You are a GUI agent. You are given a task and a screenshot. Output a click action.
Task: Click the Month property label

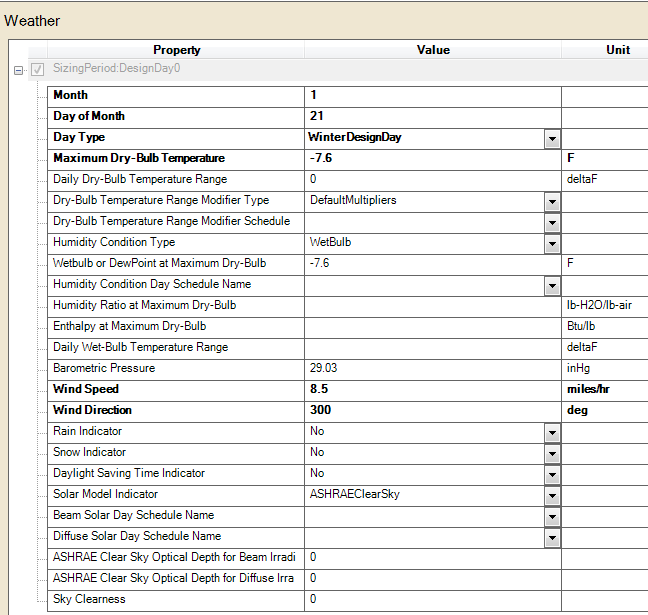click(70, 95)
